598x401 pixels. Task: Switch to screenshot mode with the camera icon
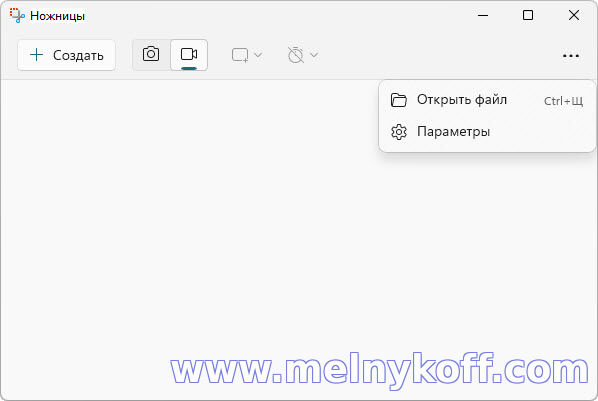coord(151,55)
